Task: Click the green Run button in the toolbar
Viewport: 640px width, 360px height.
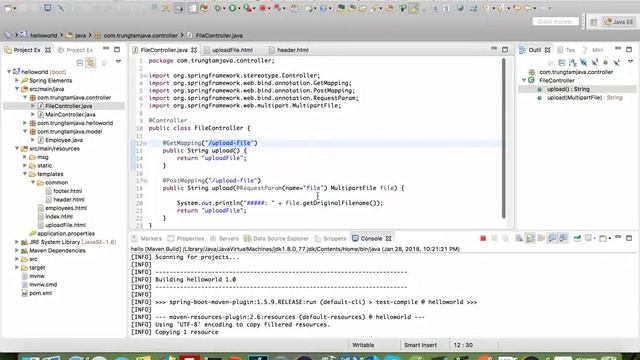Action: click(232, 8)
